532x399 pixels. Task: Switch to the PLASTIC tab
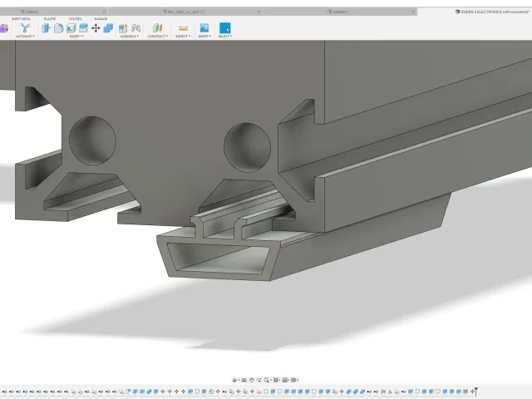50,18
